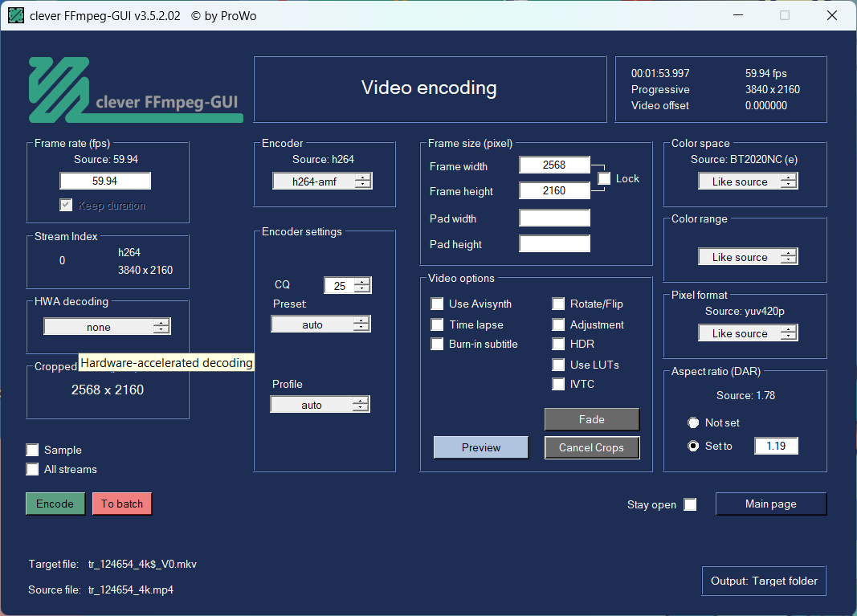This screenshot has width=857, height=616.
Task: Enable the All streams checkbox
Action: [x=32, y=469]
